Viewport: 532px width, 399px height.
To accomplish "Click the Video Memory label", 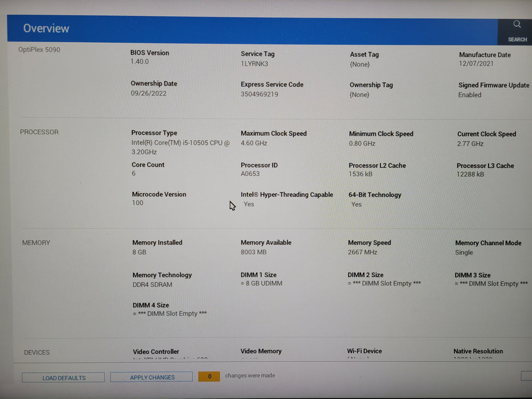I will (x=261, y=351).
